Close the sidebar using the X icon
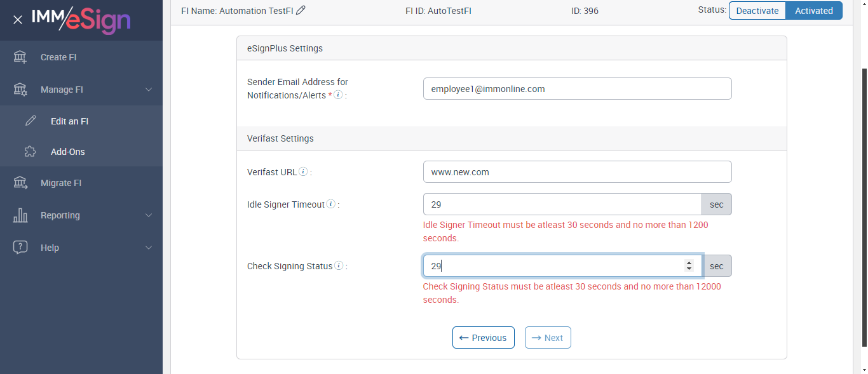 (x=18, y=20)
